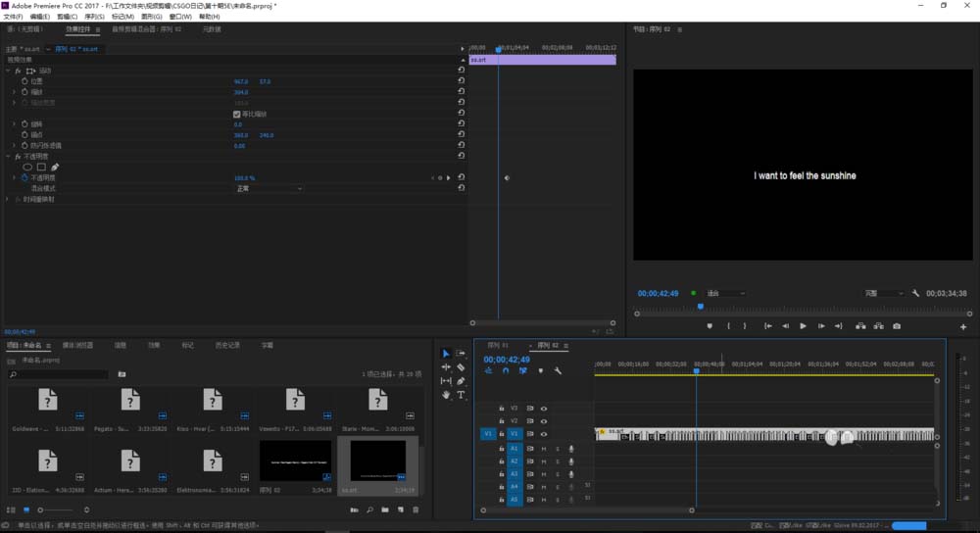
Task: Step forward one frame
Action: pyautogui.click(x=821, y=326)
